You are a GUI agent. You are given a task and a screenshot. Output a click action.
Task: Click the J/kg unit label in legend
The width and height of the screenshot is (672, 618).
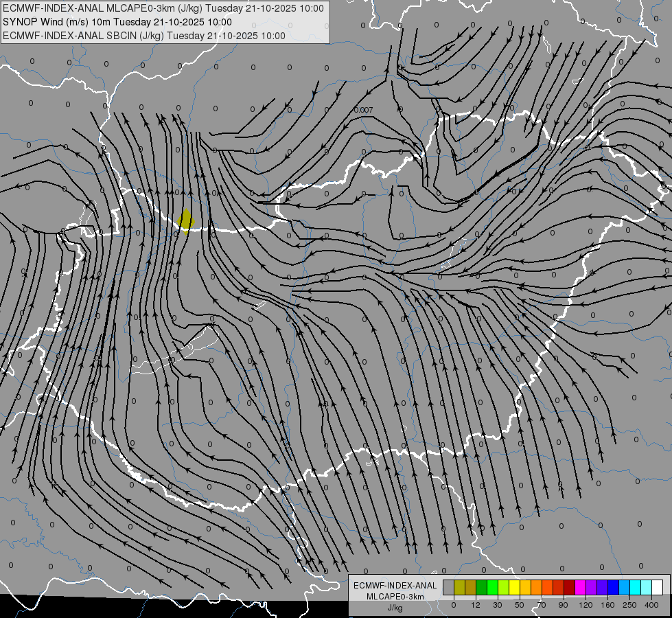pos(395,608)
